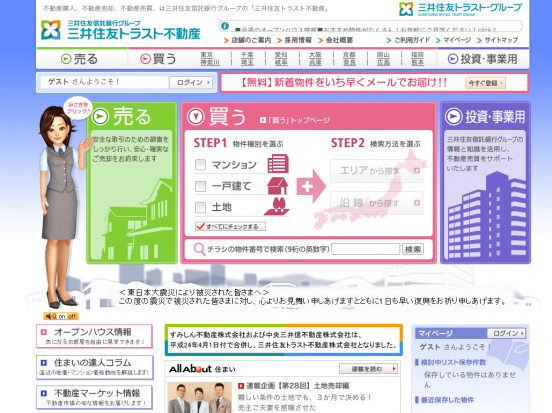
Task: Click the 【無料】新着物件 mail banner text
Action: 344,83
